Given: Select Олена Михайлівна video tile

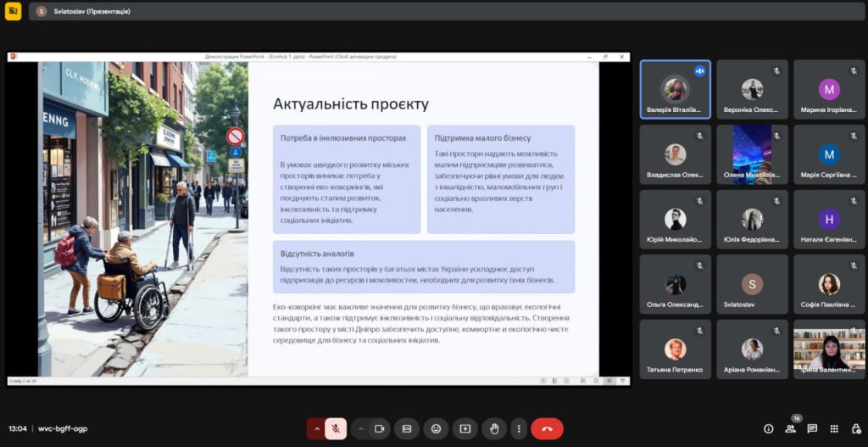Looking at the screenshot, I should 752,154.
